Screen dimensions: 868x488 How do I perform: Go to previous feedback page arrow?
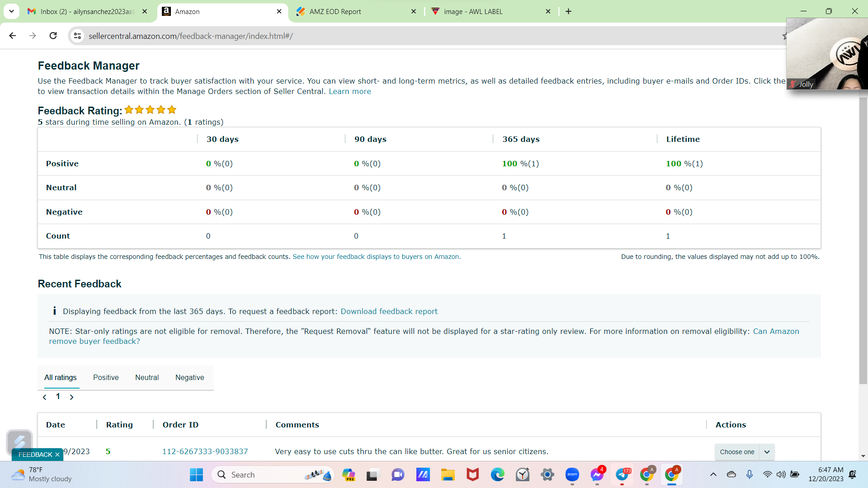tap(44, 397)
